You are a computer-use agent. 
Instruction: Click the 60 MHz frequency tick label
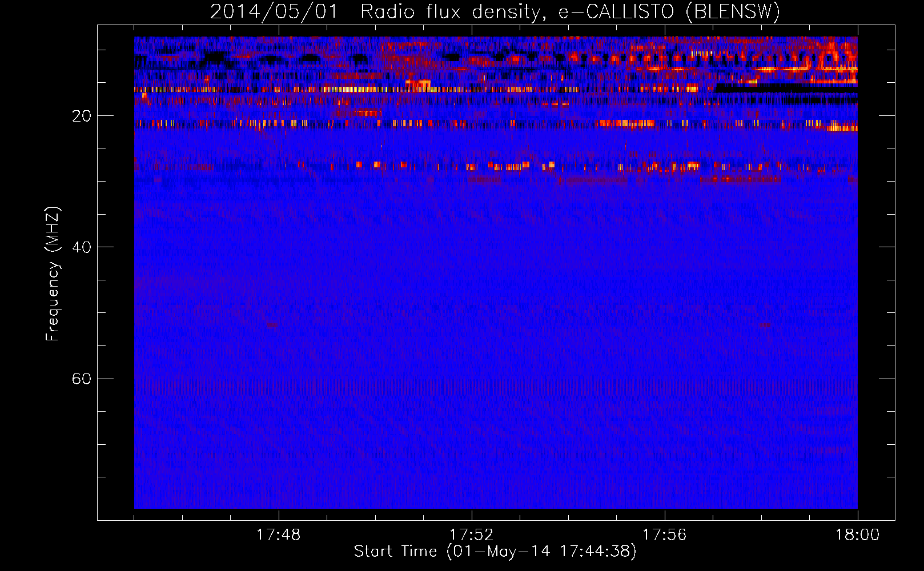click(x=82, y=379)
